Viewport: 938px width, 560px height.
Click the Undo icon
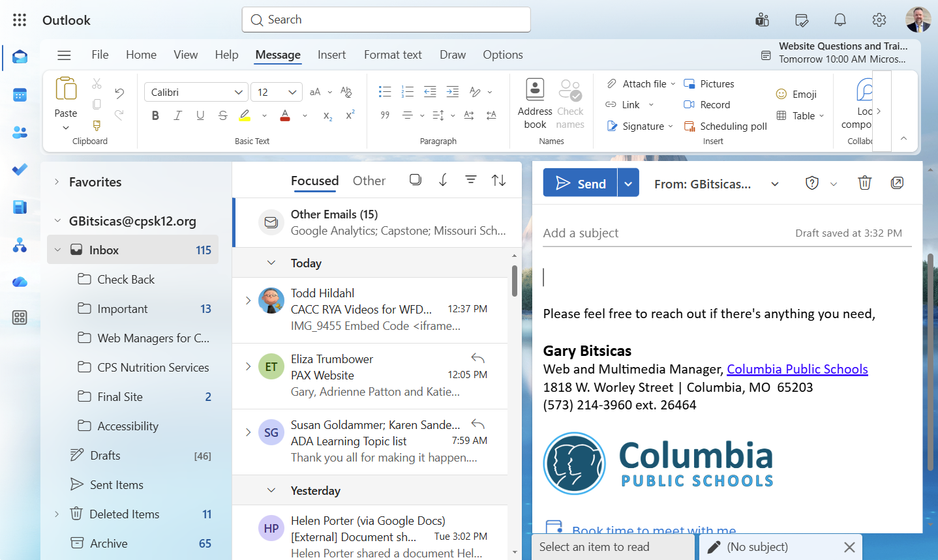coord(119,93)
